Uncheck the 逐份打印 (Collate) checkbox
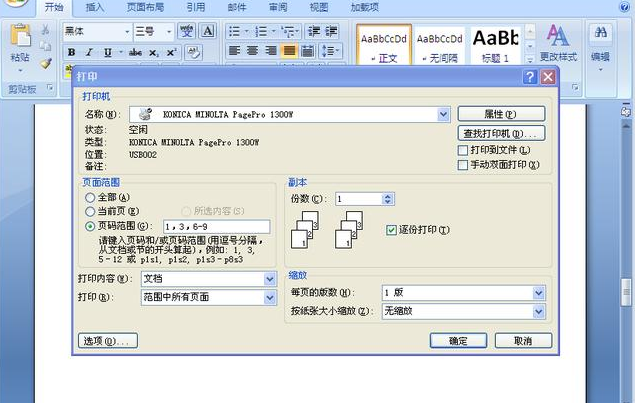Viewport: 635px width, 403px height. point(391,230)
